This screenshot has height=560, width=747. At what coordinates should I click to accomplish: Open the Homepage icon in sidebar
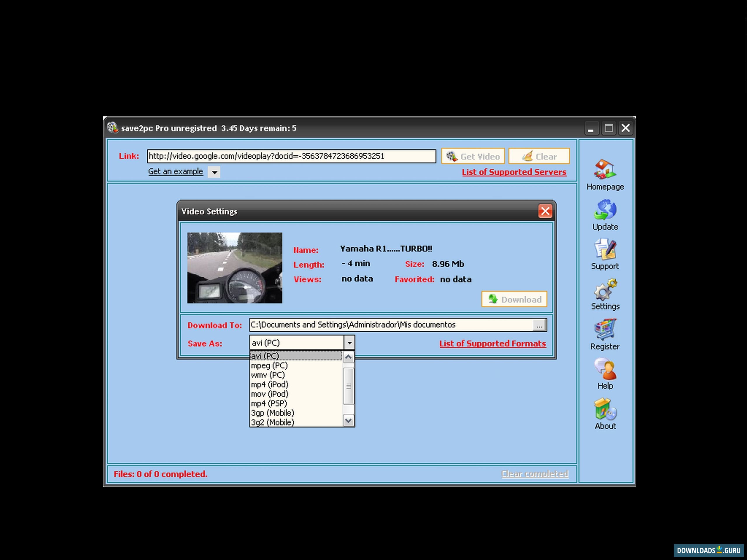pyautogui.click(x=605, y=170)
